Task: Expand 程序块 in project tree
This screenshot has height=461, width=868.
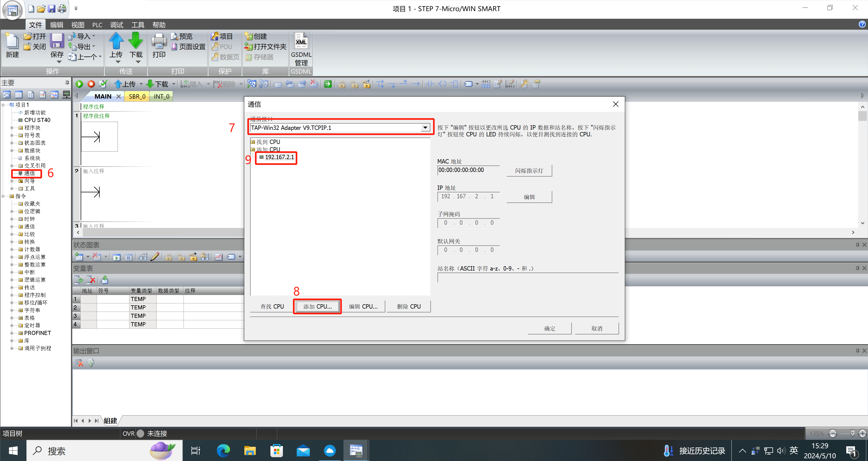Action: tap(12, 128)
